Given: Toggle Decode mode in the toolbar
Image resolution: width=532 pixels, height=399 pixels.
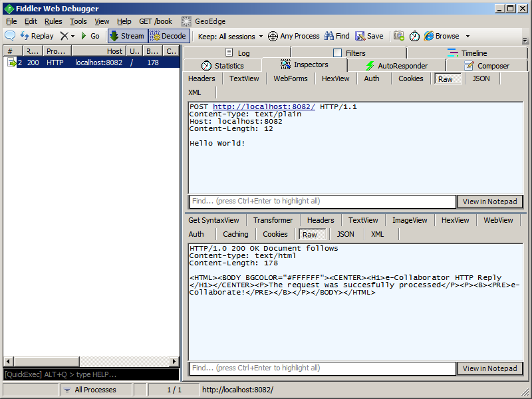Looking at the screenshot, I should [168, 36].
